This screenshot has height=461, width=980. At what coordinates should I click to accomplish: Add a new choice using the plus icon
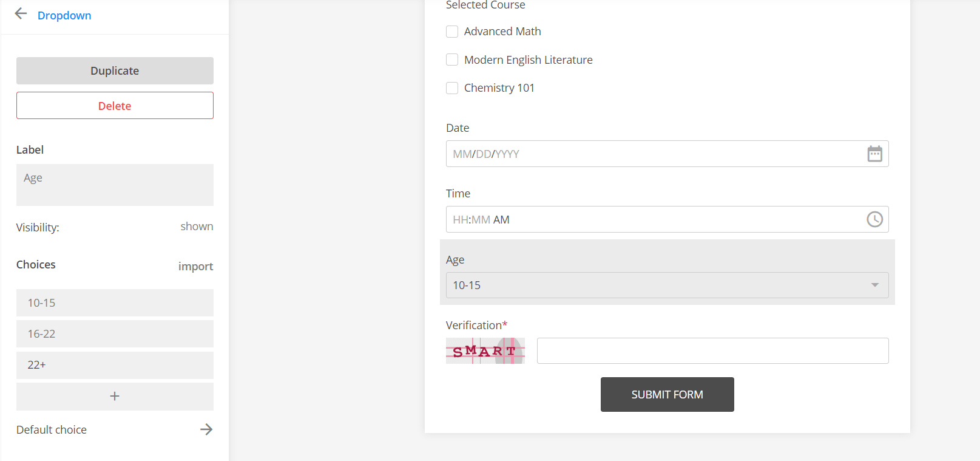coord(114,396)
